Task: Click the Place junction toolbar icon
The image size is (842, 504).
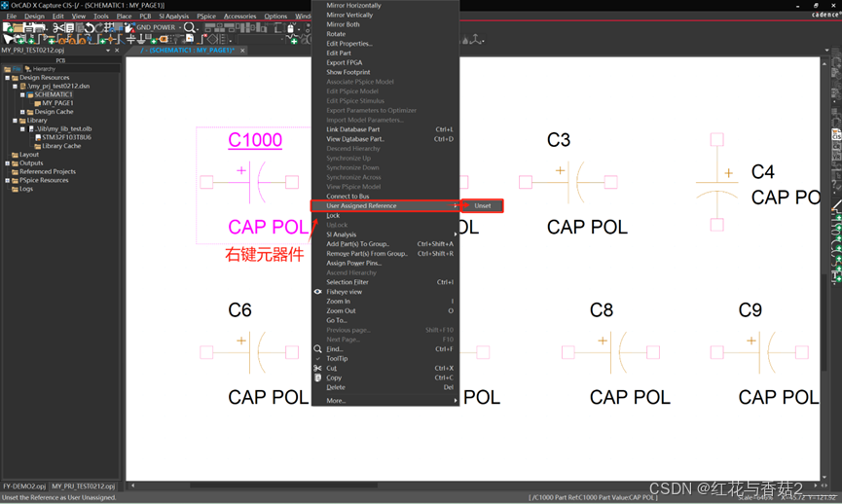Action: pos(110,40)
